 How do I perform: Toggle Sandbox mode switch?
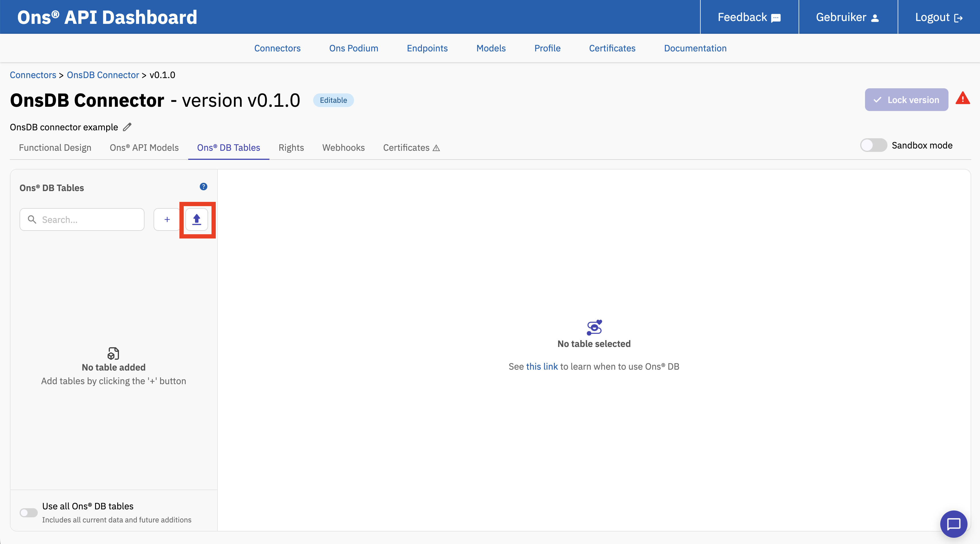click(x=874, y=145)
